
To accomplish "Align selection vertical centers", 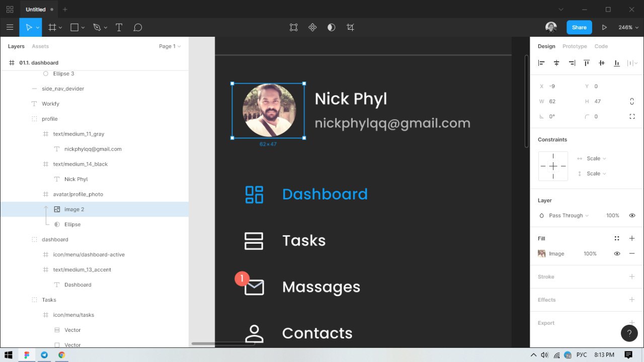I will tap(602, 63).
